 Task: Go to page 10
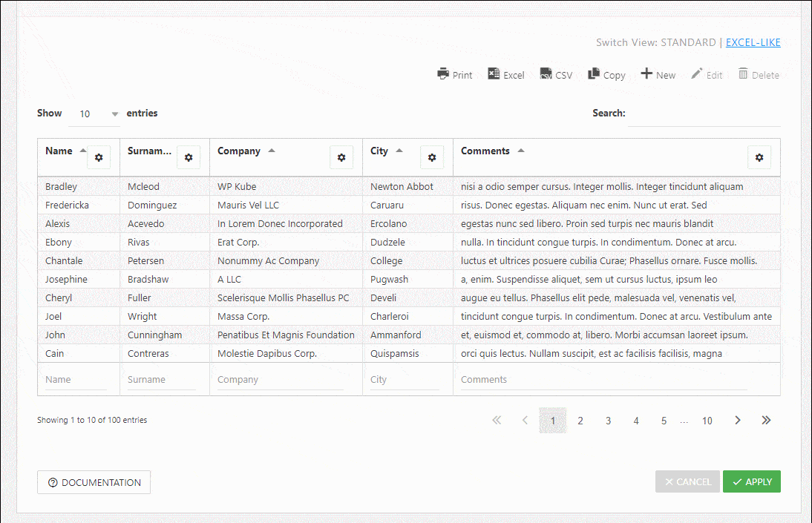707,421
